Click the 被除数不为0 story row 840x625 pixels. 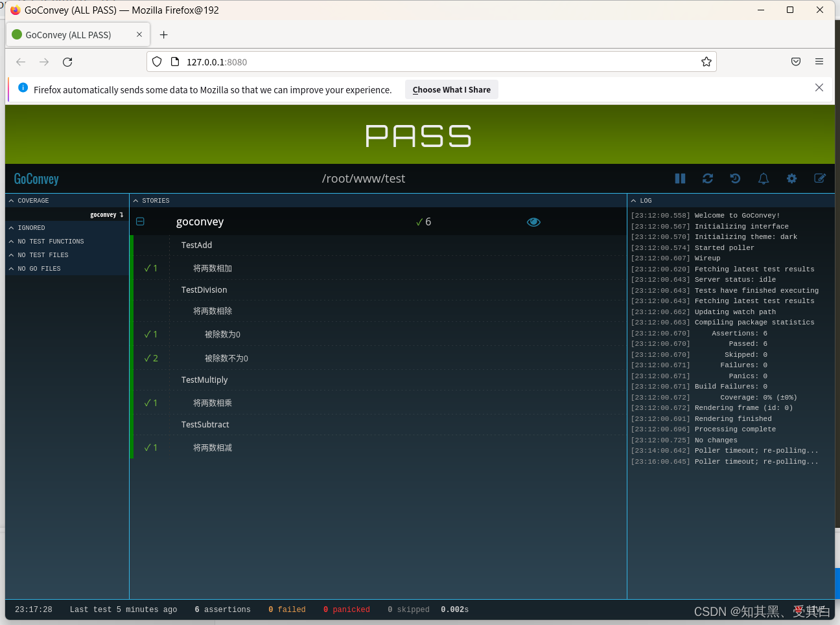[x=379, y=358]
